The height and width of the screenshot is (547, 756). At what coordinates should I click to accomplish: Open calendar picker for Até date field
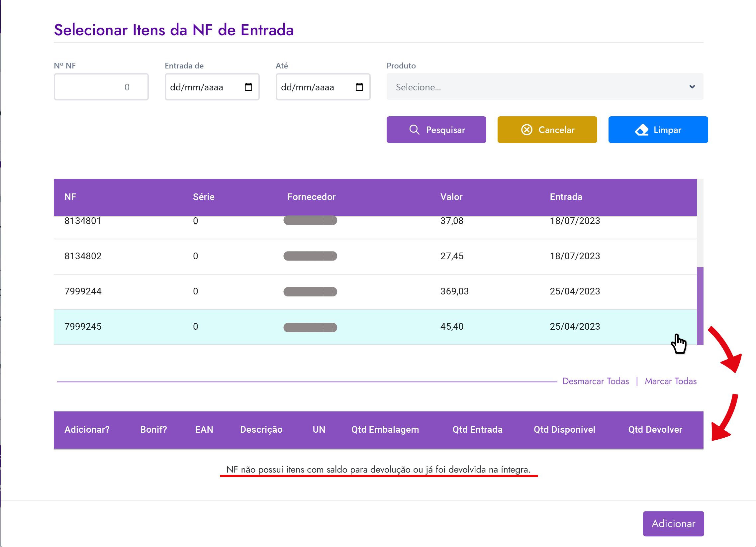coord(359,87)
